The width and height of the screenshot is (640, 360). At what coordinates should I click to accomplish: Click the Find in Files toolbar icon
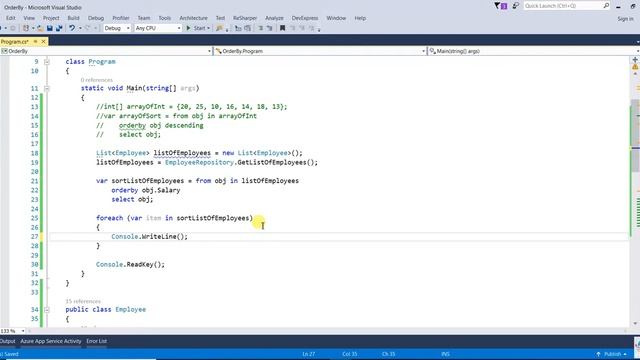(219, 28)
